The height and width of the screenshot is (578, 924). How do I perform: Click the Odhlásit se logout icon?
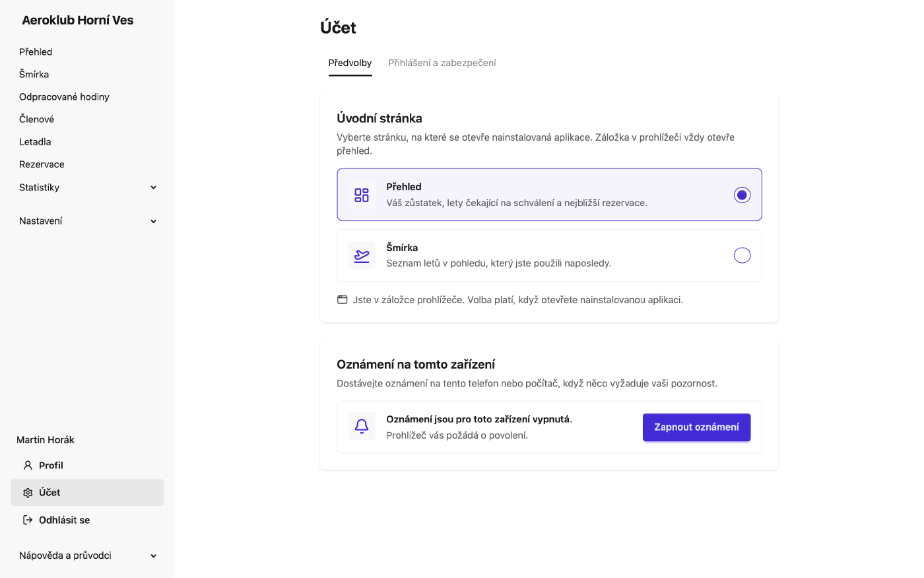click(28, 520)
